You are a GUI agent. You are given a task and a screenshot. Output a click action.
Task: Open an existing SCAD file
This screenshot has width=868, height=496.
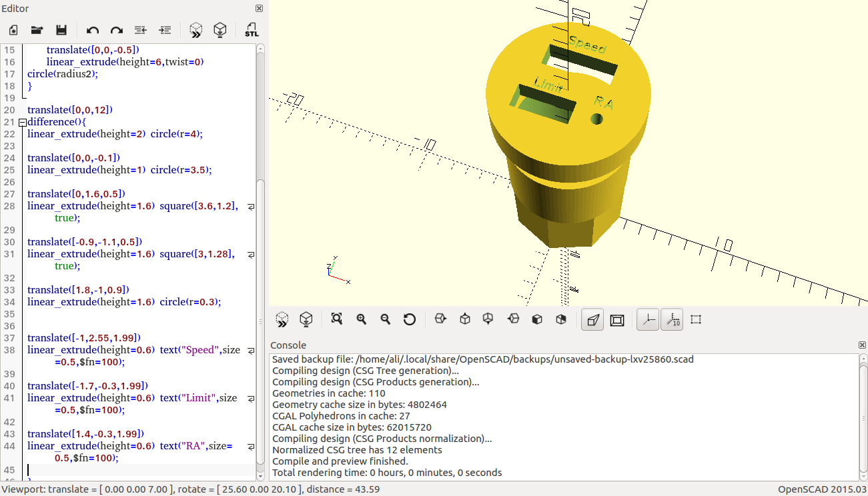point(37,30)
